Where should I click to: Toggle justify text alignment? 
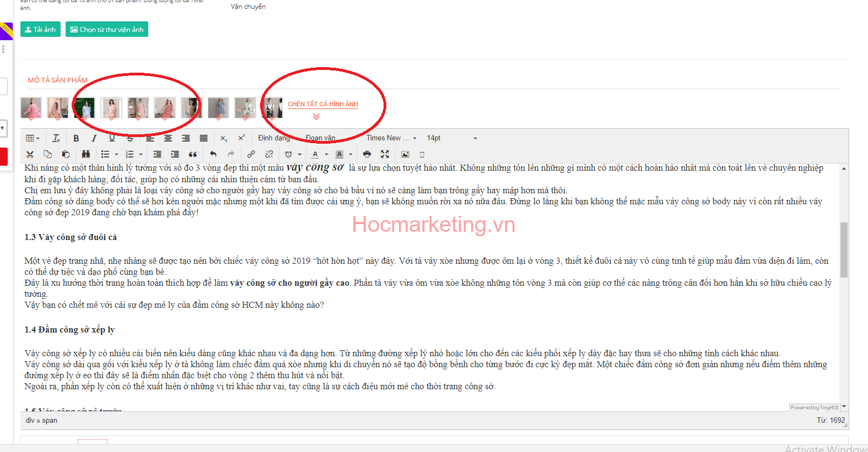click(203, 138)
